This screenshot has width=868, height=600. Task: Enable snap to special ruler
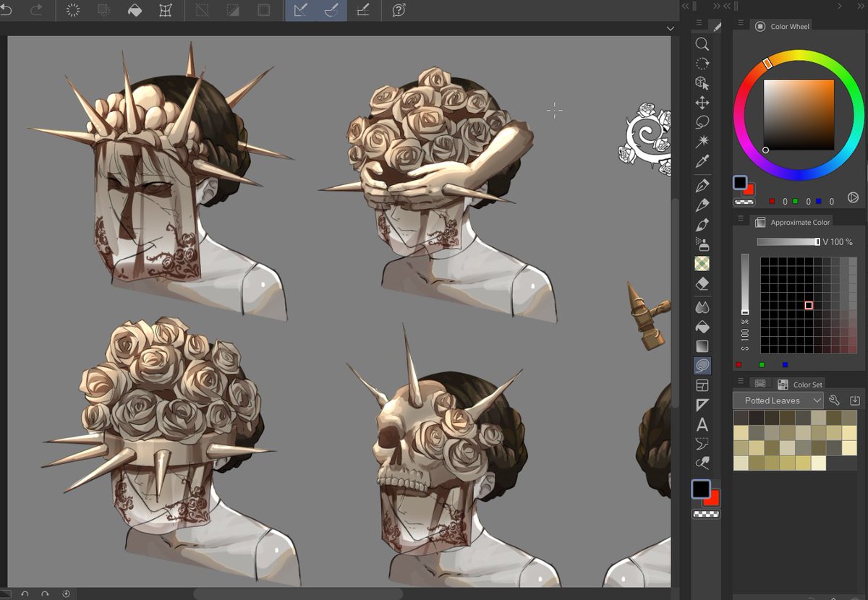(x=332, y=10)
